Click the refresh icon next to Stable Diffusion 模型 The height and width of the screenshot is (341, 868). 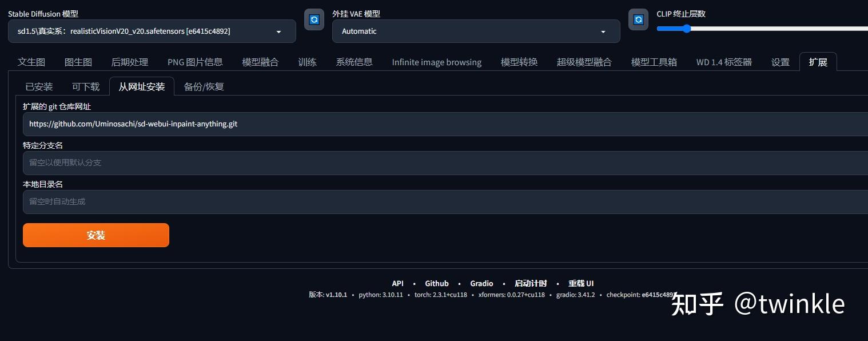tap(314, 19)
